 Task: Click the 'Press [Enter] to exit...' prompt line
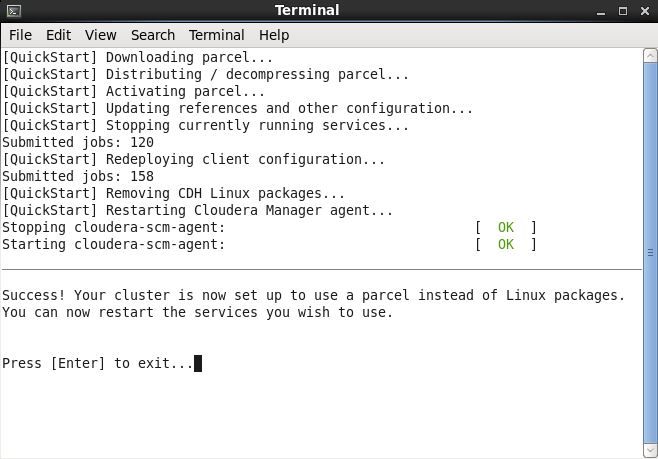(98, 363)
